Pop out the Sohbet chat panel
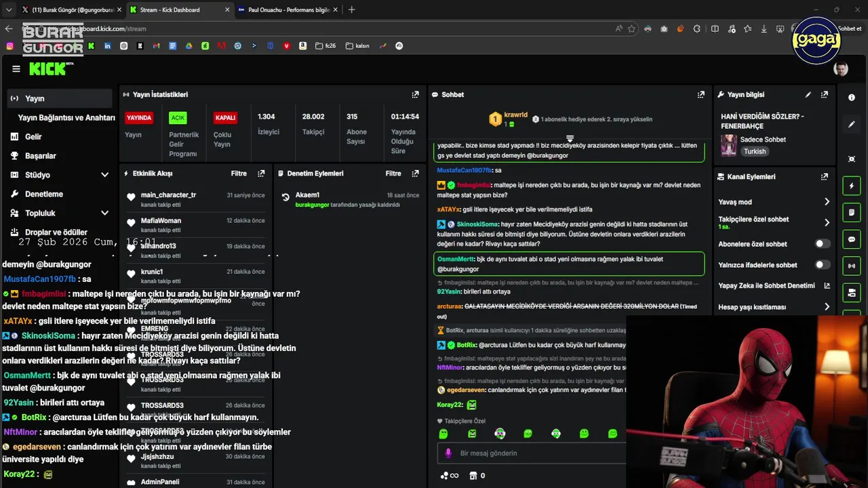The width and height of the screenshot is (868, 488). 701,95
